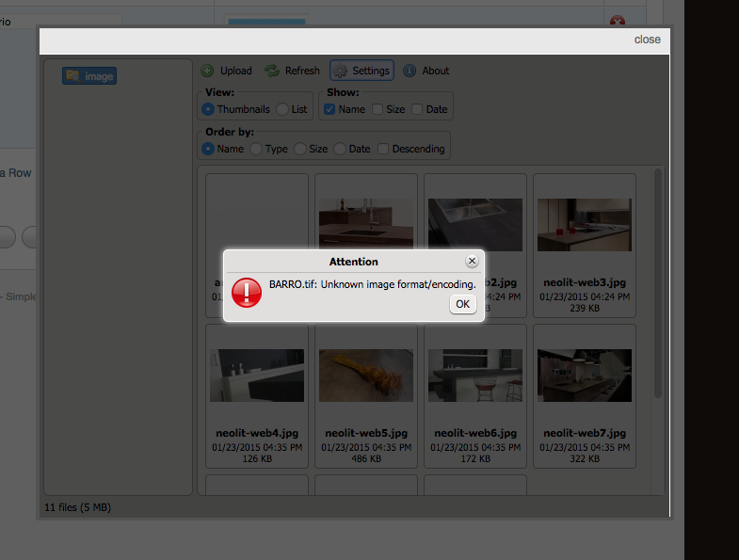Order files by Name radio button

(x=208, y=149)
